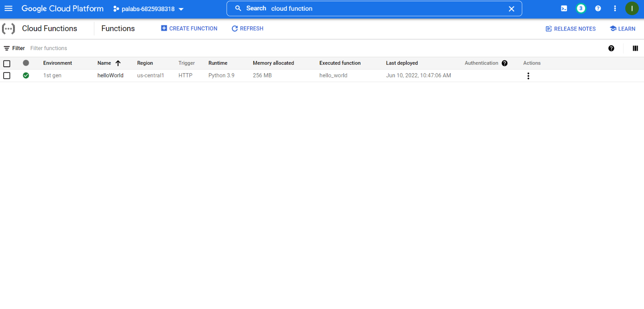Sort by Region column header
The image size is (644, 309).
click(145, 63)
